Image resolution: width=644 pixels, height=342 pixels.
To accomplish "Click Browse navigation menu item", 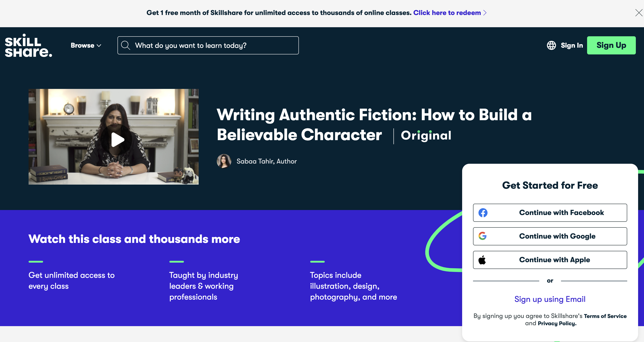I will [x=86, y=45].
